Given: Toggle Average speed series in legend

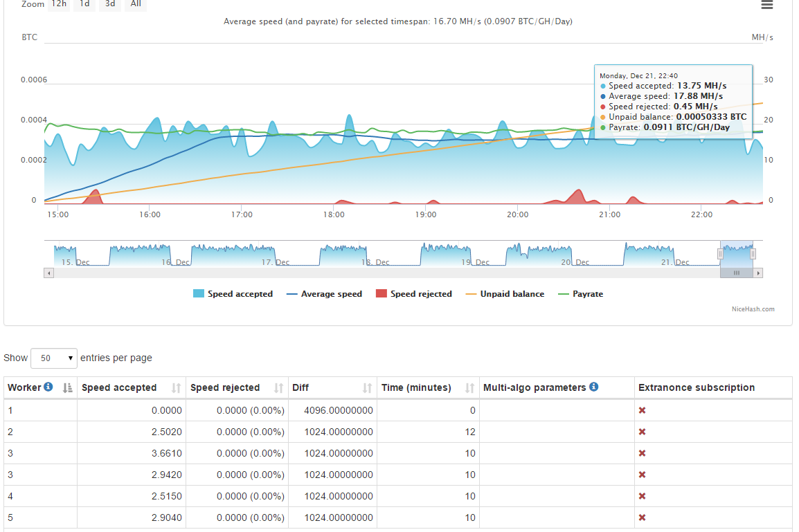Looking at the screenshot, I should (324, 294).
